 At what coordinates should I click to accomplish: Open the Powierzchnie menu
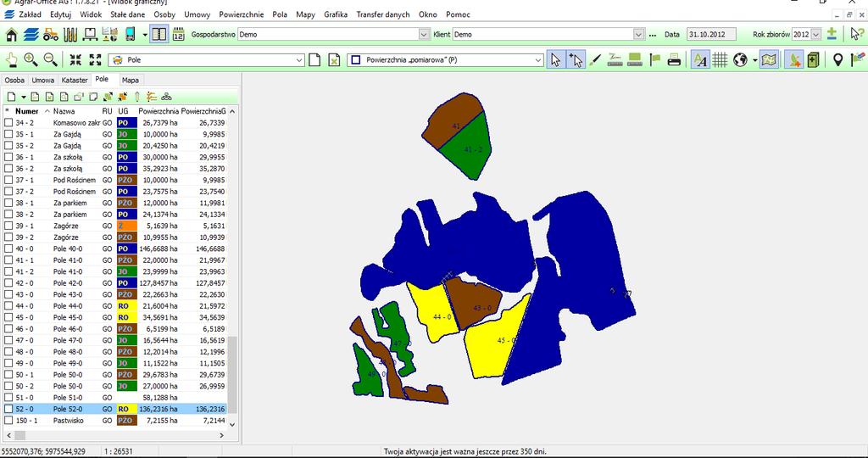tap(242, 14)
